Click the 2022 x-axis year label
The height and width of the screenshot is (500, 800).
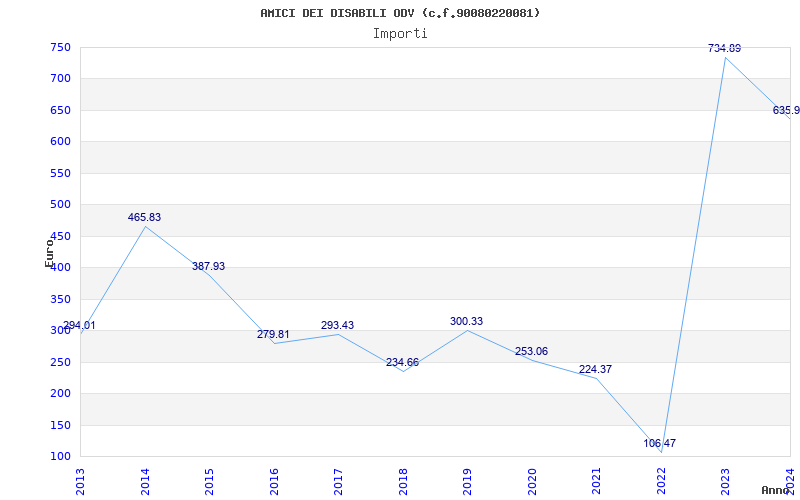pos(661,481)
